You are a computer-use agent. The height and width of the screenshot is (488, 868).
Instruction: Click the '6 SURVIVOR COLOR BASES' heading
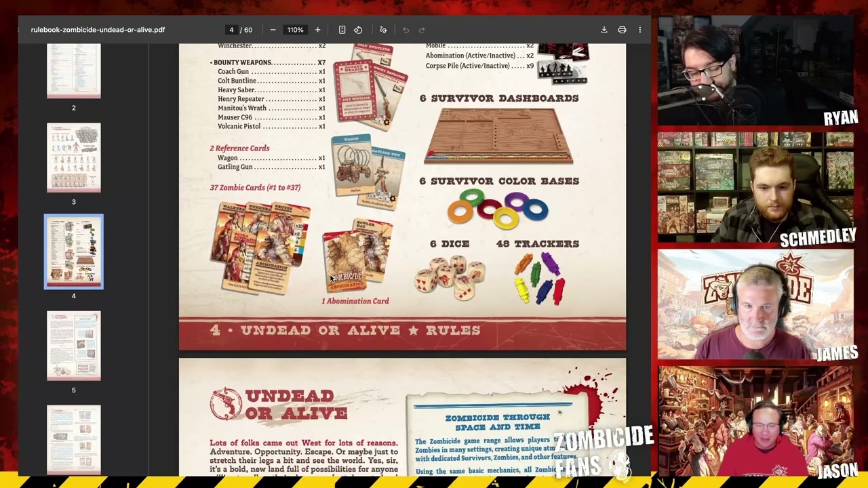coord(499,181)
